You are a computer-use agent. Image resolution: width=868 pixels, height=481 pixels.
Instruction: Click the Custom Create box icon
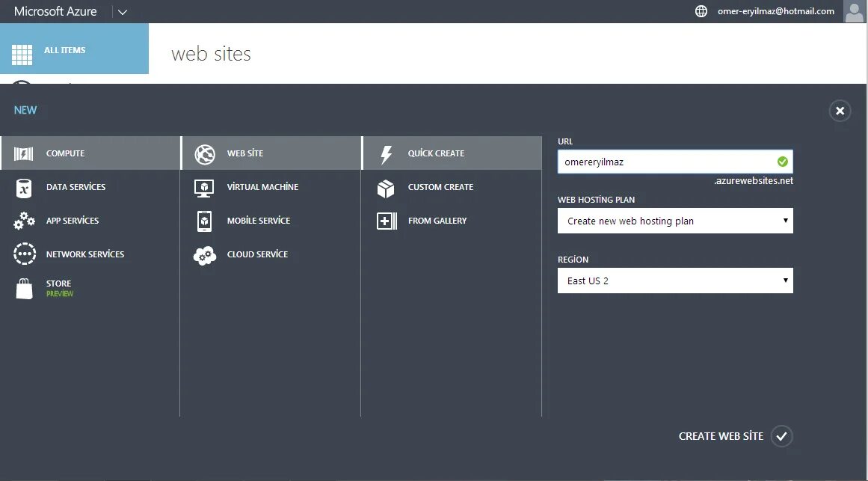(x=386, y=189)
